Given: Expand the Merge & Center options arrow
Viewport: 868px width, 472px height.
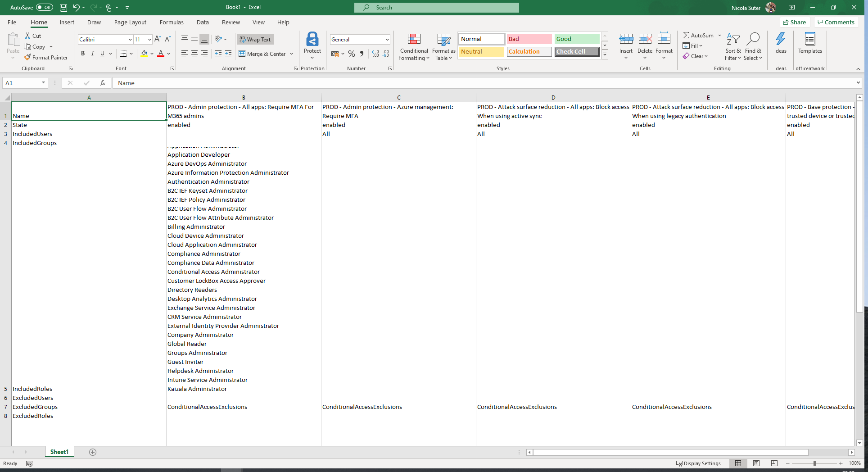Looking at the screenshot, I should (x=292, y=54).
